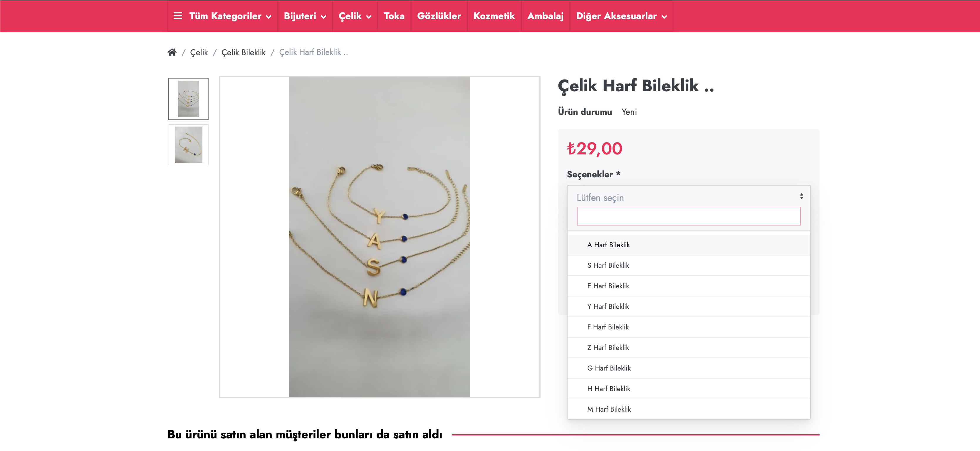Select the first bracelet thumbnail
Screen dimensions: 980x451
189,99
